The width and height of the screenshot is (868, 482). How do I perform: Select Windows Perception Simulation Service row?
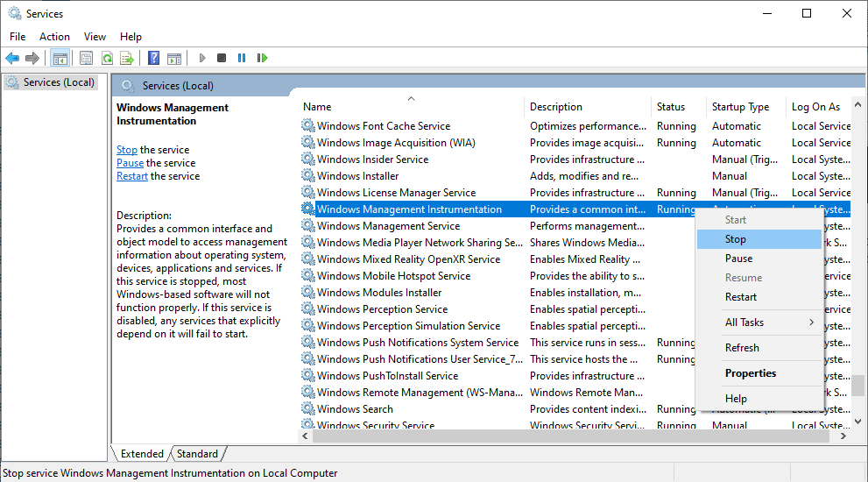click(x=498, y=325)
